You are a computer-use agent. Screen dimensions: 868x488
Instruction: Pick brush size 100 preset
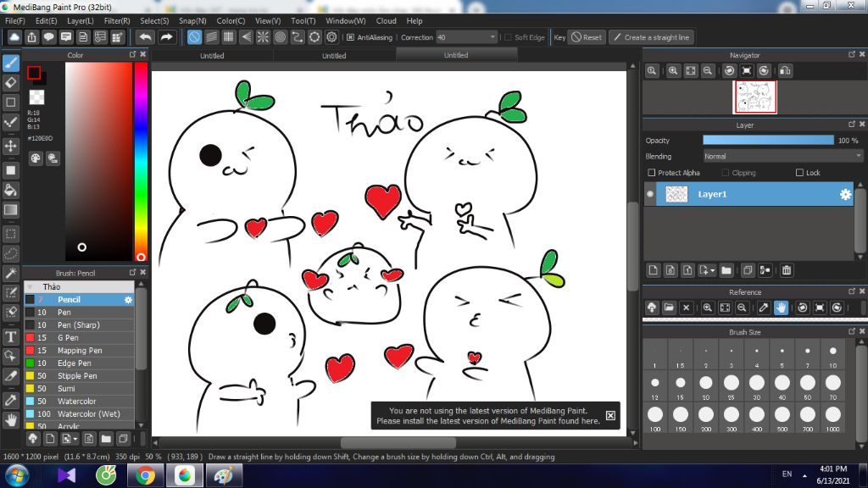[x=655, y=418]
